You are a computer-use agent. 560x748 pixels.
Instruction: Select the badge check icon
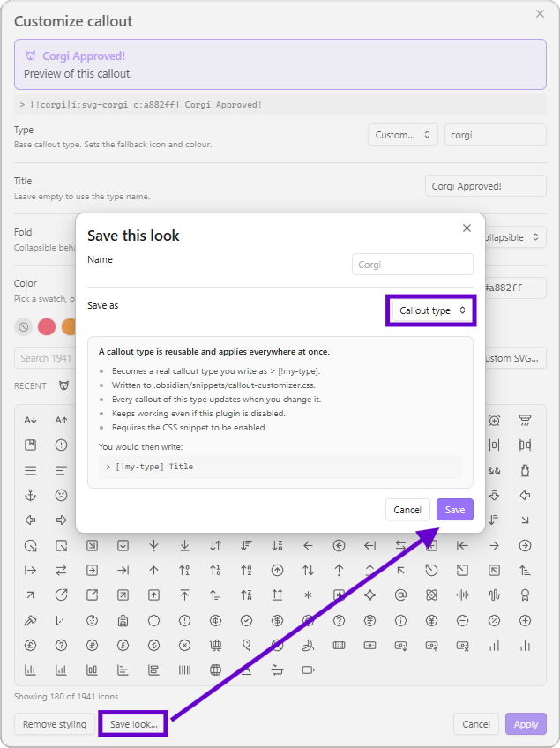pyautogui.click(x=247, y=620)
